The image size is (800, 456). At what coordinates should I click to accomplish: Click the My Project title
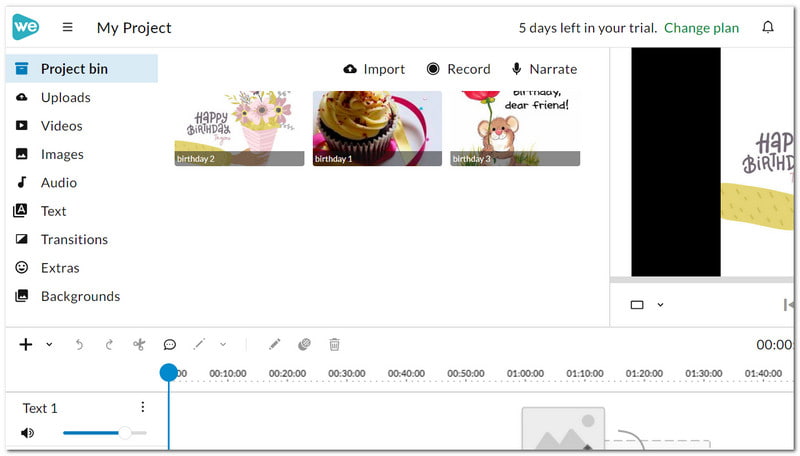134,28
